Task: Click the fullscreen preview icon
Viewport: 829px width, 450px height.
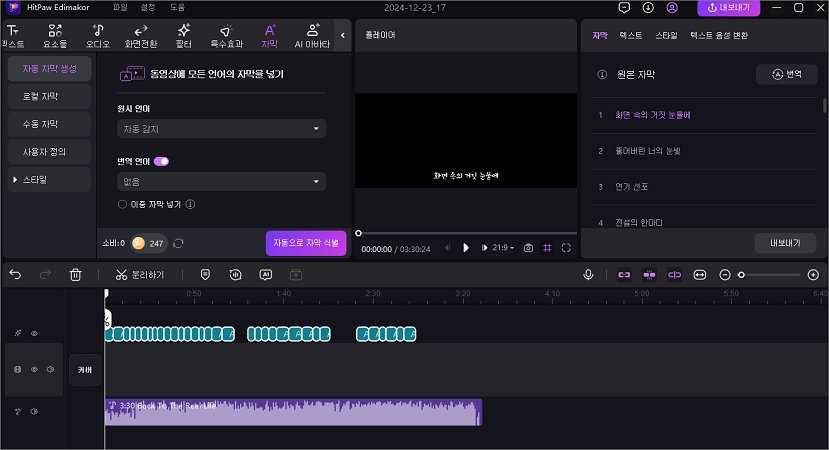Action: tap(566, 247)
